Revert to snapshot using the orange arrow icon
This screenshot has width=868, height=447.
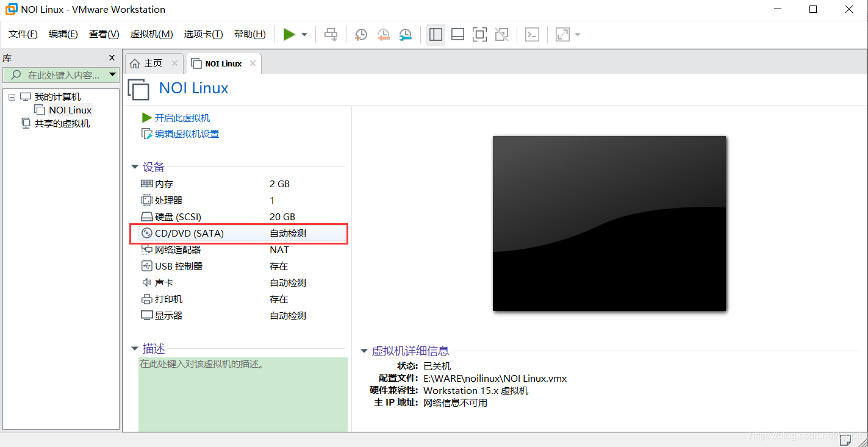click(x=383, y=35)
